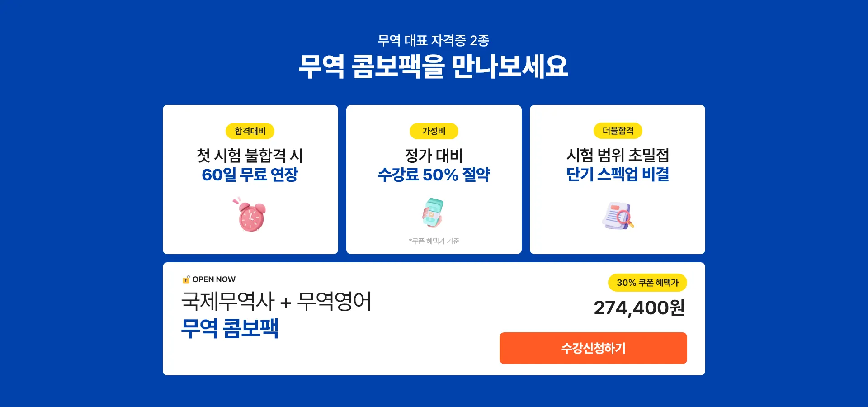Click the 단기 스펙업 비결 text
868x407 pixels.
[618, 174]
